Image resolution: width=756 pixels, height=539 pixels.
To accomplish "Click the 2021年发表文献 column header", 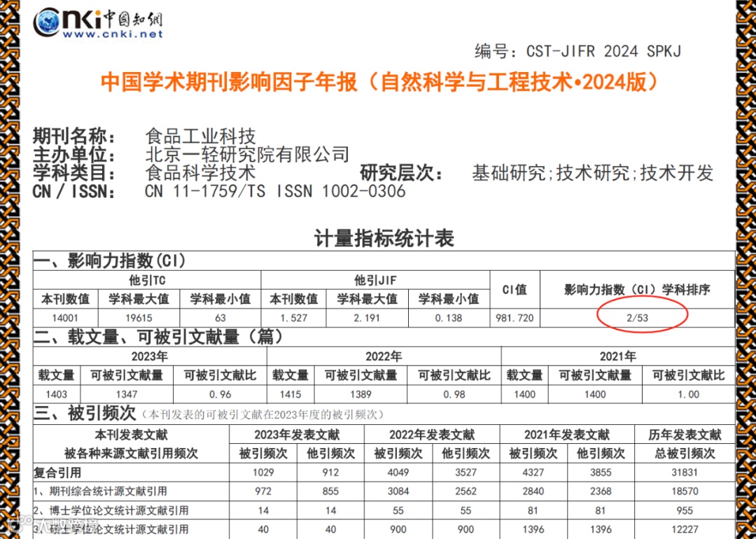I will click(x=567, y=435).
